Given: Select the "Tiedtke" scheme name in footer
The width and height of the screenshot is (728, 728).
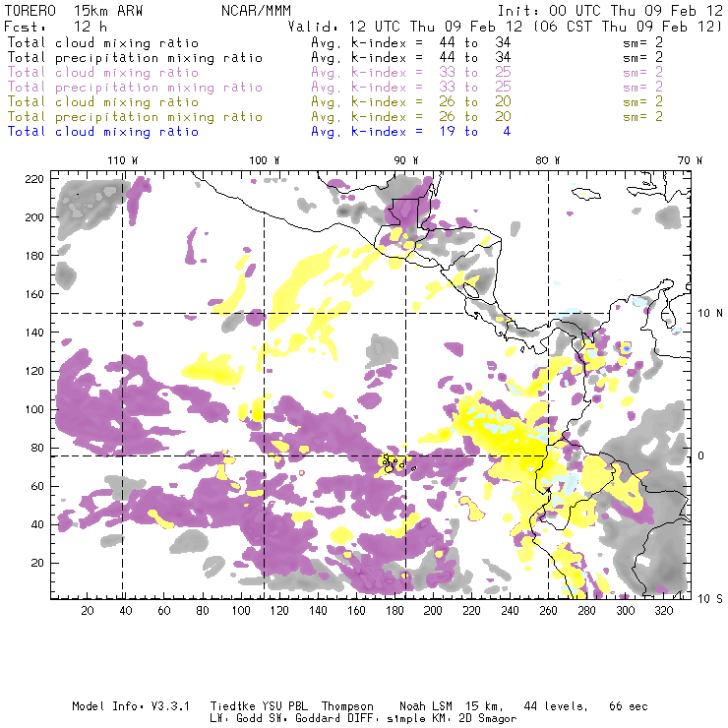Looking at the screenshot, I should coord(233,706).
